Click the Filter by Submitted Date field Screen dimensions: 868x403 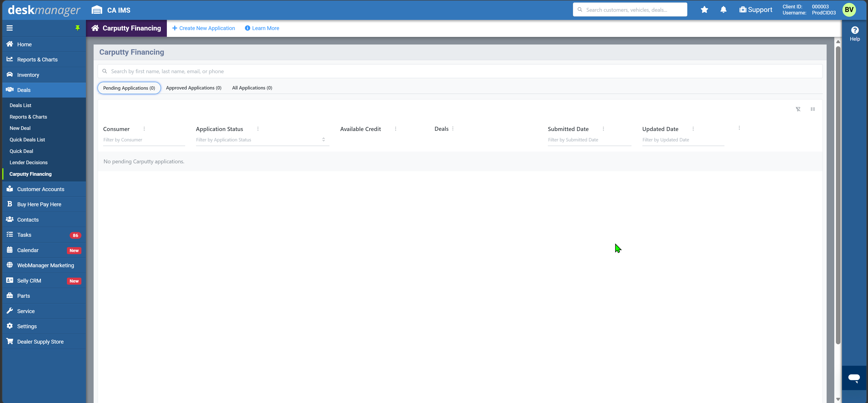click(589, 140)
